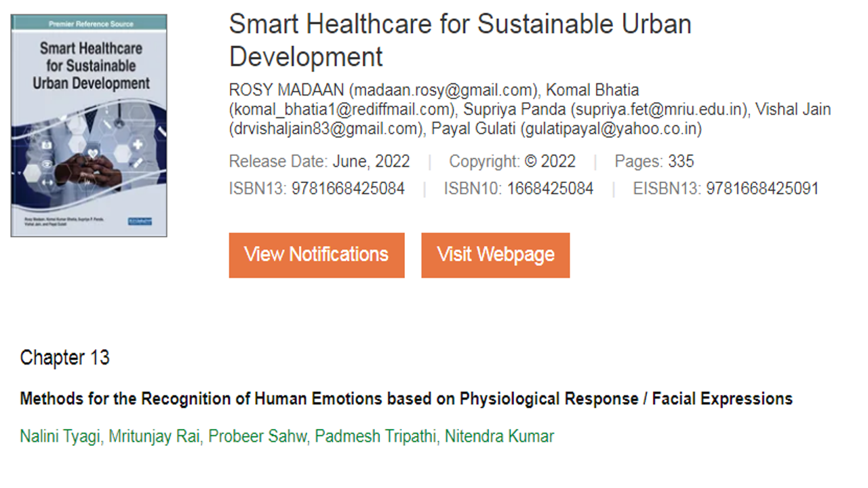Select the Visit Webpage button
Viewport: 868px width, 488px height.
coord(496,255)
